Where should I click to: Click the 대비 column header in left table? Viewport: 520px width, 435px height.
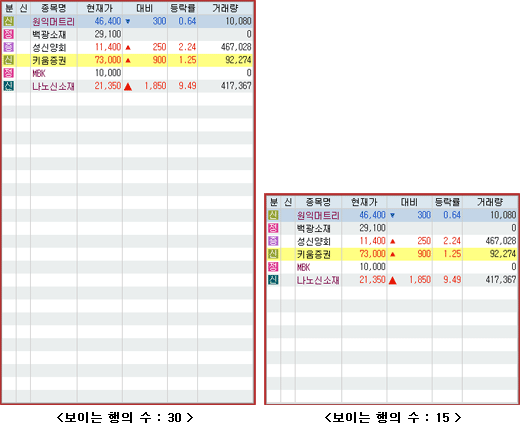(x=145, y=8)
